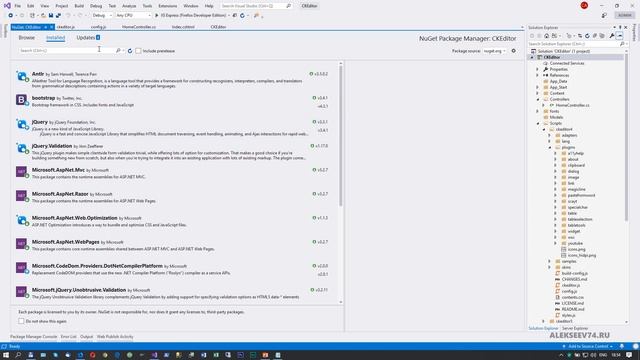The height and width of the screenshot is (360, 640).
Task: Click the Save All toolbar icon
Action: coord(58,16)
